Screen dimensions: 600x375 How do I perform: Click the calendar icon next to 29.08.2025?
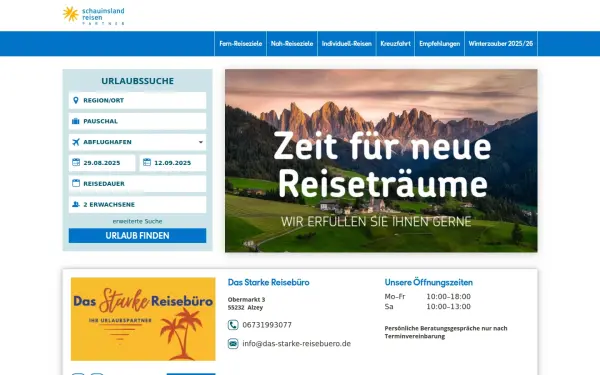click(x=76, y=163)
